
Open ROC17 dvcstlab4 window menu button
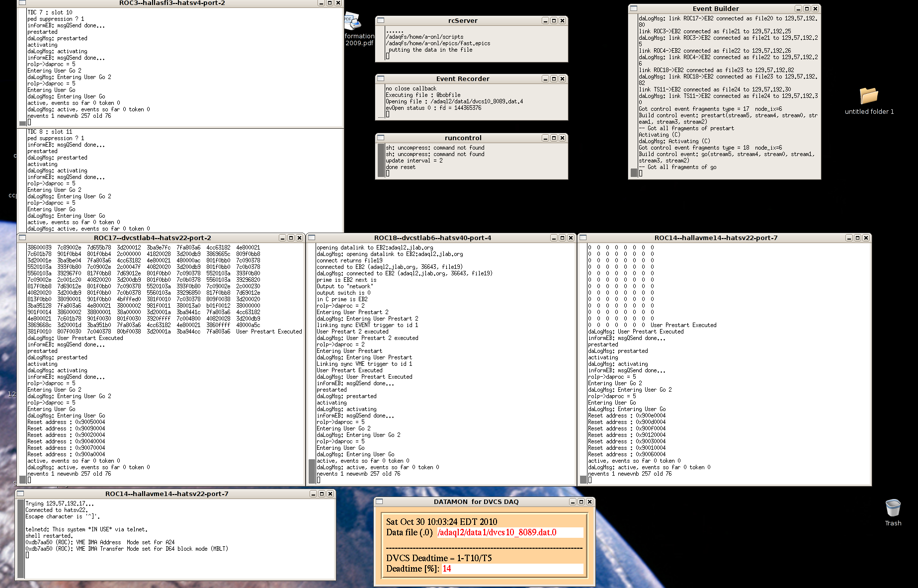pos(22,238)
